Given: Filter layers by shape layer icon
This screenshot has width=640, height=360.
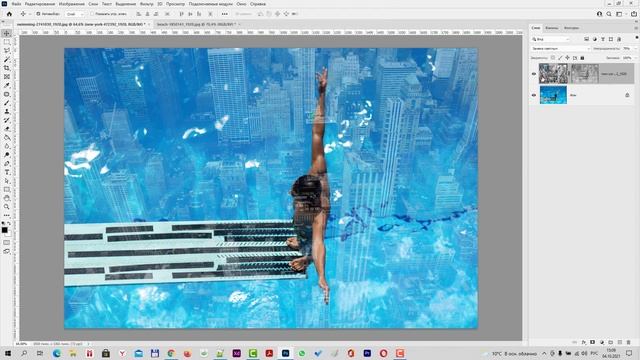Looking at the screenshot, I should [611, 39].
